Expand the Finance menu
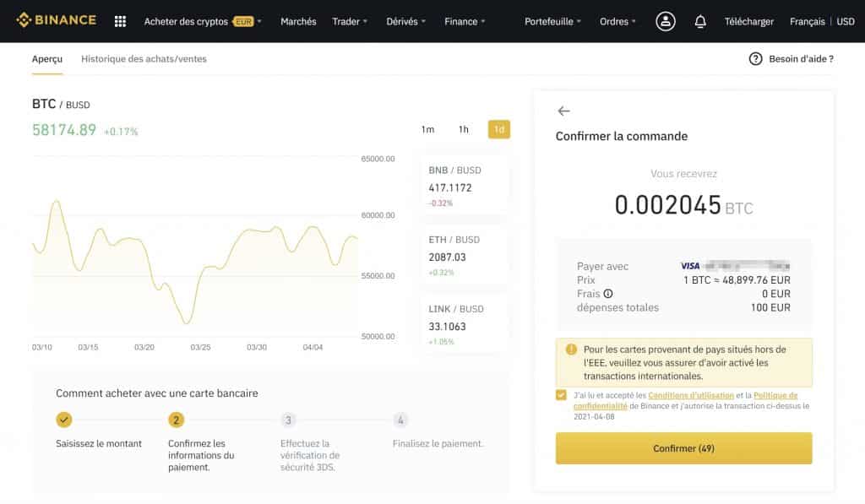Image resolution: width=865 pixels, height=504 pixels. point(463,23)
